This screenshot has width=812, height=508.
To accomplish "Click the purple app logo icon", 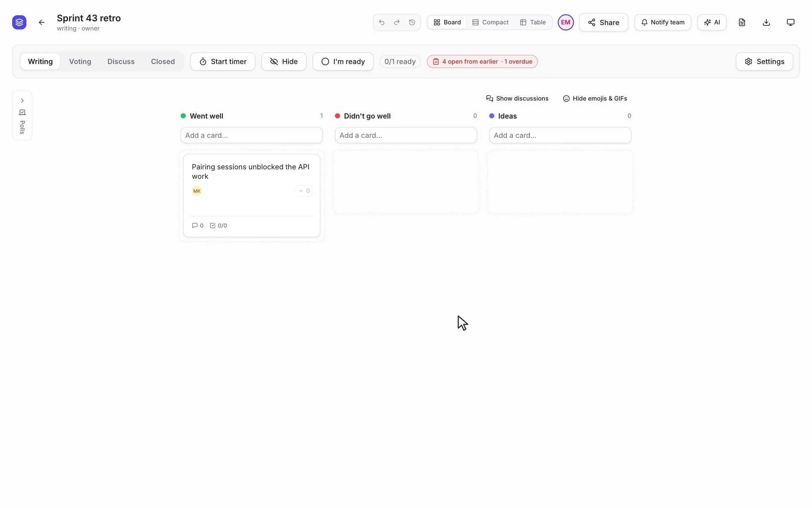I will click(x=19, y=22).
